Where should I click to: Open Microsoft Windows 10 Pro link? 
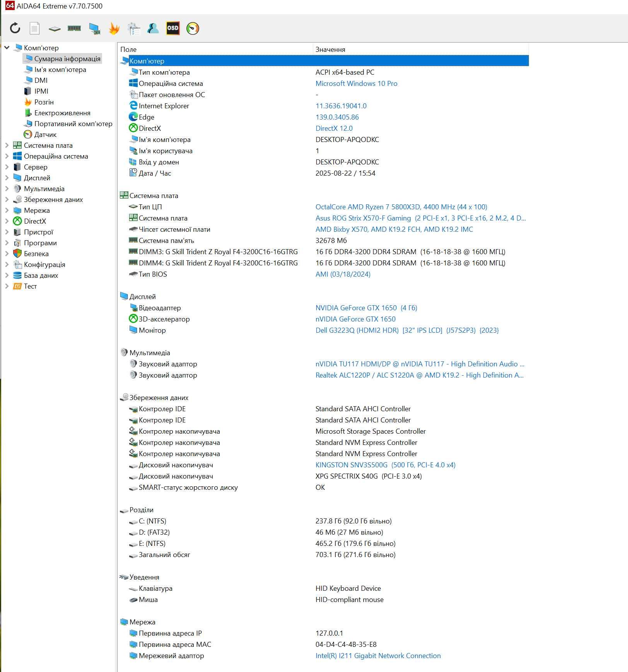[x=356, y=84]
